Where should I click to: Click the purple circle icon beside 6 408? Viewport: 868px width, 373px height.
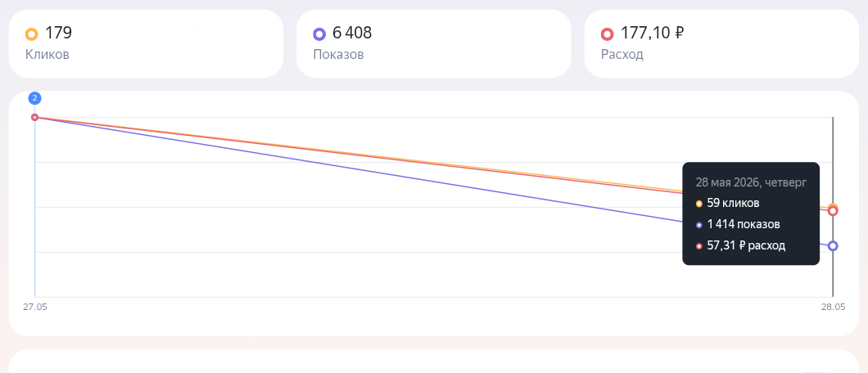319,34
